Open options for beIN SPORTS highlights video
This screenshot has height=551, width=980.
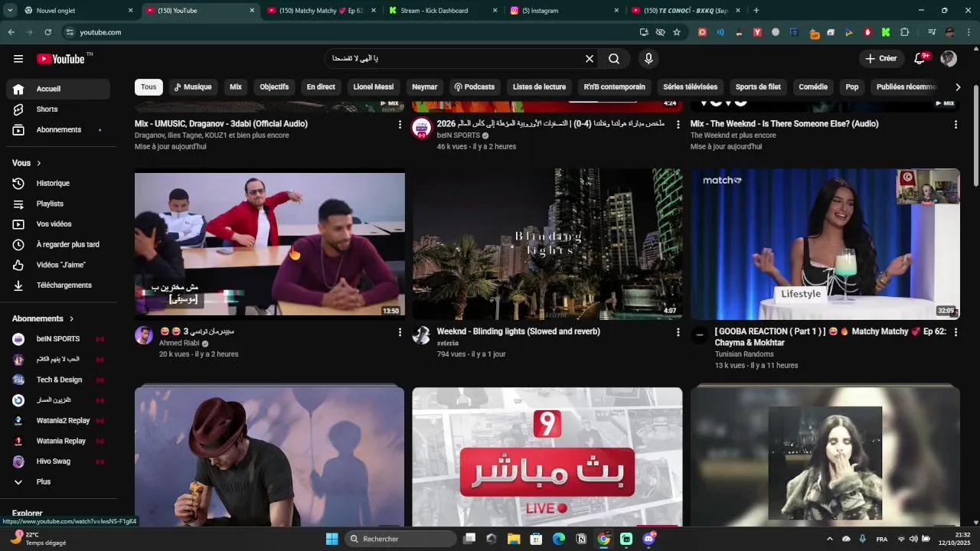[678, 124]
